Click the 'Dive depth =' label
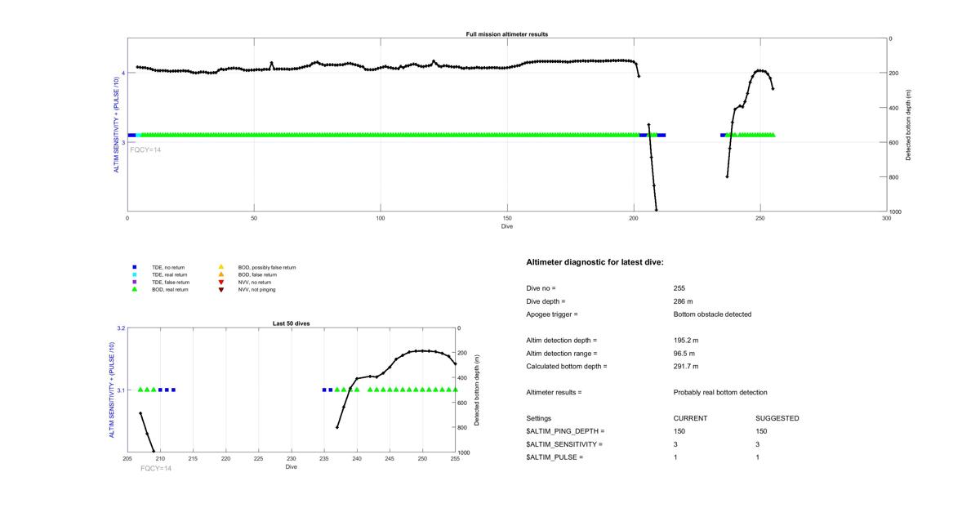The image size is (980, 508). tap(546, 301)
